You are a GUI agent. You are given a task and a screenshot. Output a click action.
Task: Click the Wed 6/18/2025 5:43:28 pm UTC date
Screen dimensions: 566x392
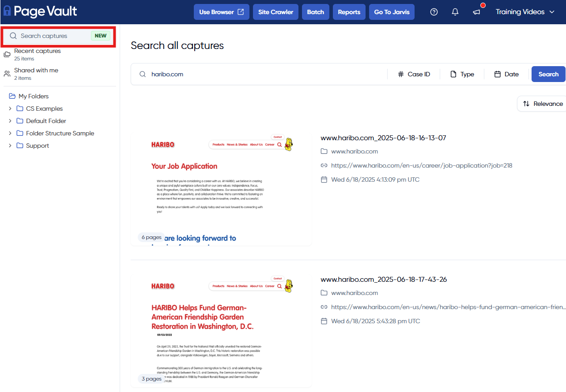pyautogui.click(x=376, y=321)
